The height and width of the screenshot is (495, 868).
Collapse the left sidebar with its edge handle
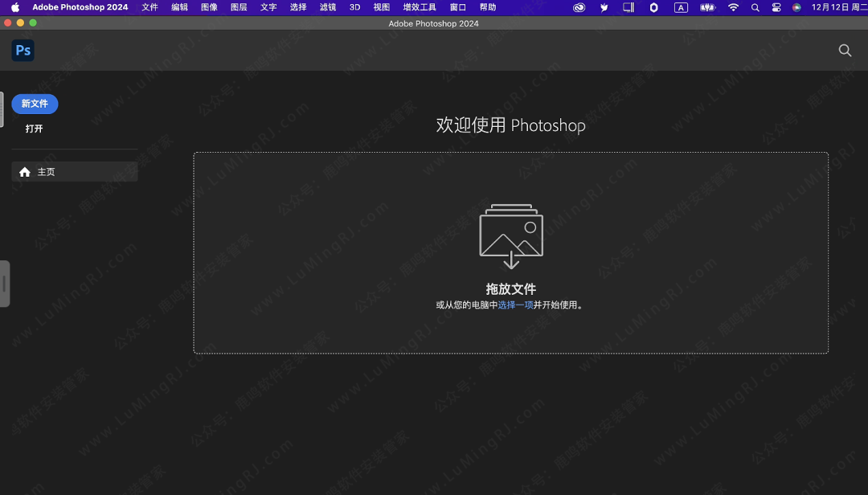[5, 284]
